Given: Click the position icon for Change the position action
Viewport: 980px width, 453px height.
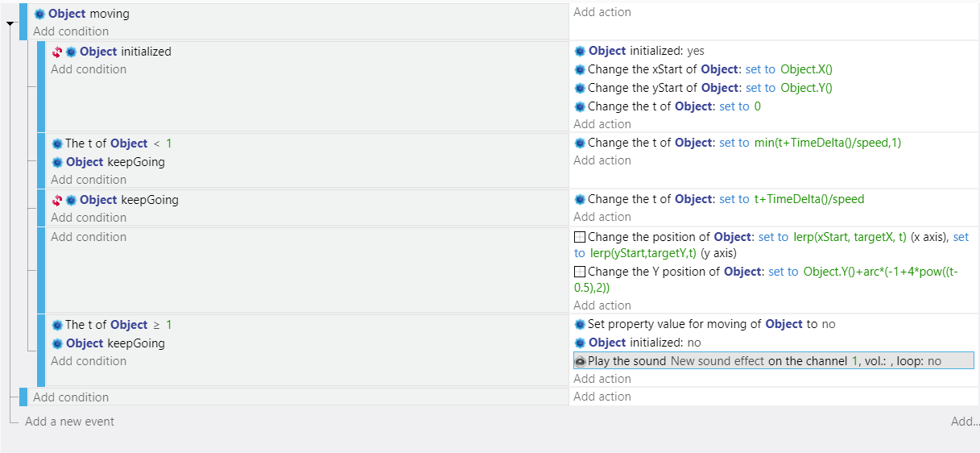Looking at the screenshot, I should [580, 237].
